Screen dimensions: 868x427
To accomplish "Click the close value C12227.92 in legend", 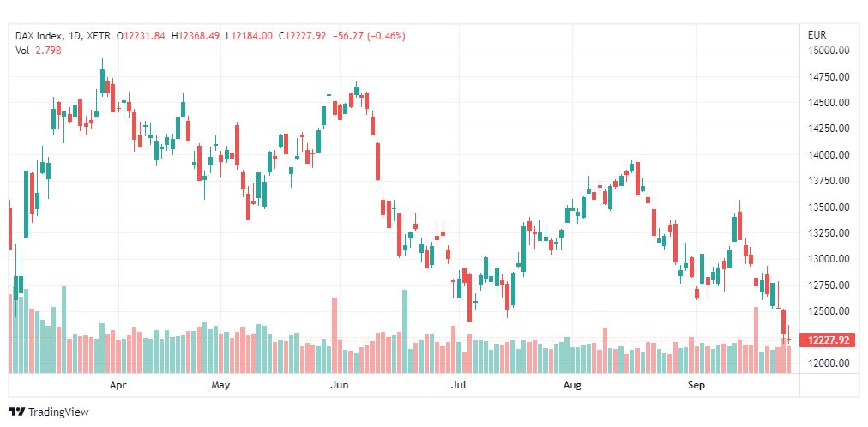I will pos(303,36).
